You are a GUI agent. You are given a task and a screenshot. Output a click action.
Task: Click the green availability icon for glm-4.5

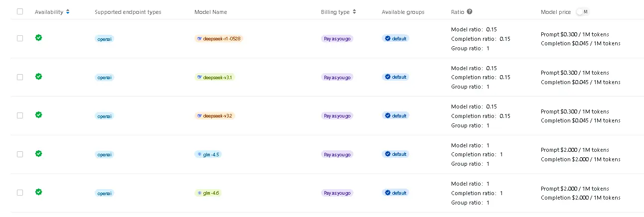38,153
